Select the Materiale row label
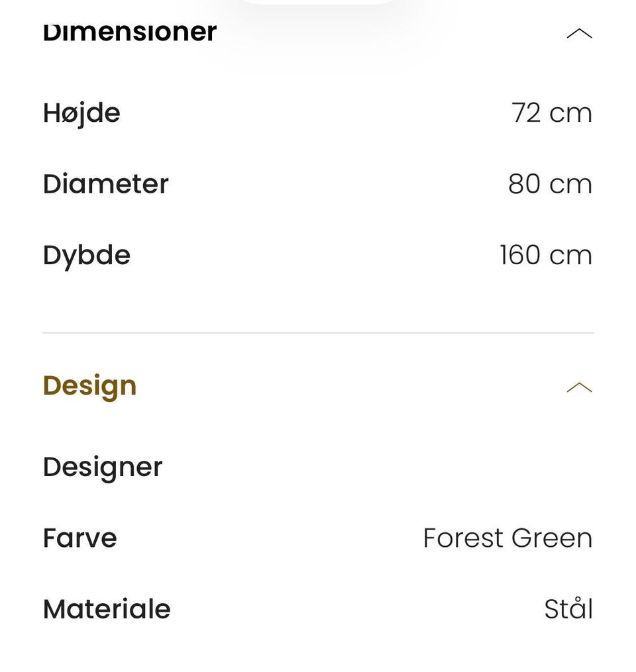The image size is (636, 672). point(107,609)
